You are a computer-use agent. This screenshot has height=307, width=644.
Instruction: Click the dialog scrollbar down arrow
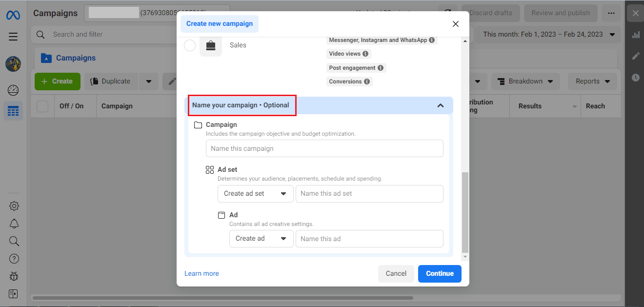tap(465, 257)
